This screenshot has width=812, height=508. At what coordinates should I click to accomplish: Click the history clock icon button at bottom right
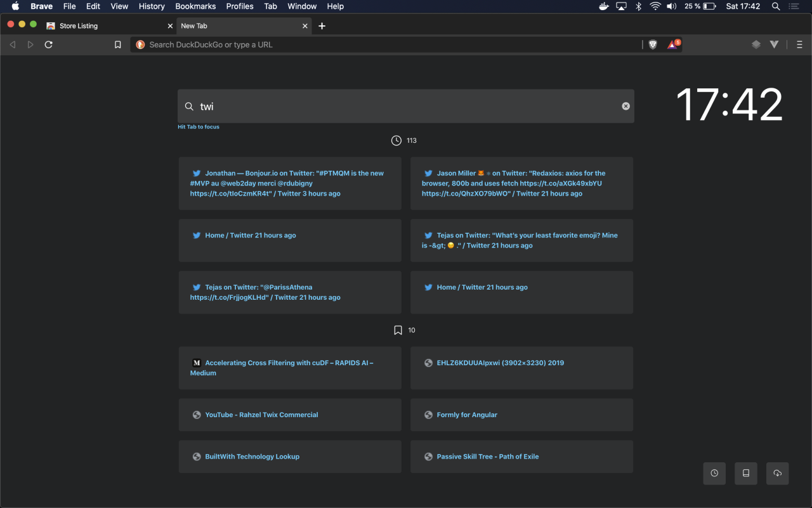[x=714, y=473]
